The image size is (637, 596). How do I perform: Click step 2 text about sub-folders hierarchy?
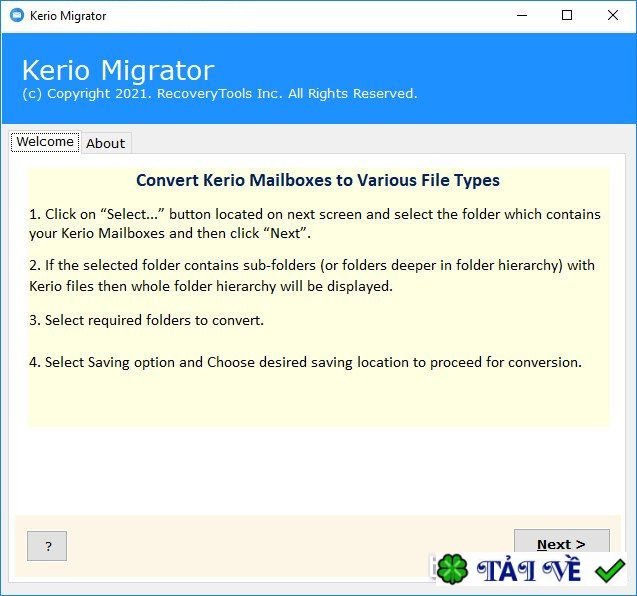tap(312, 275)
